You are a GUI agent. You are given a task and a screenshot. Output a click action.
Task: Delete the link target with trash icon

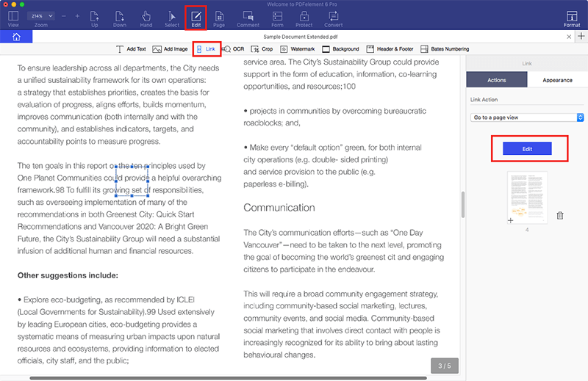pyautogui.click(x=560, y=215)
